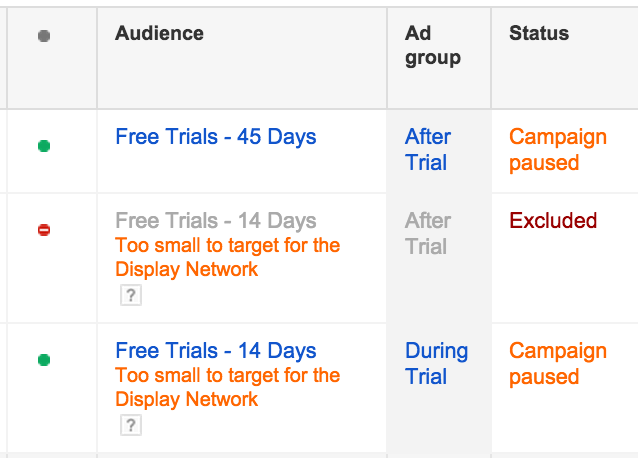
Task: Open help icon under During Trial audience warning
Action: point(131,425)
